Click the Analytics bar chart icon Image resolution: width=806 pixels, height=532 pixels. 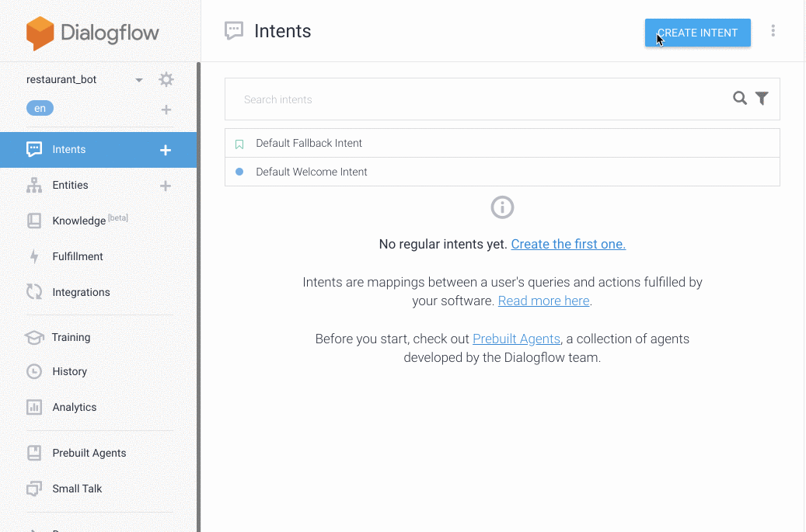[34, 407]
